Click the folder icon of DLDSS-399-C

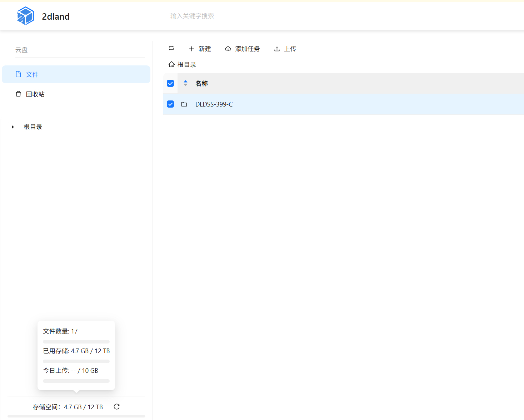click(184, 104)
